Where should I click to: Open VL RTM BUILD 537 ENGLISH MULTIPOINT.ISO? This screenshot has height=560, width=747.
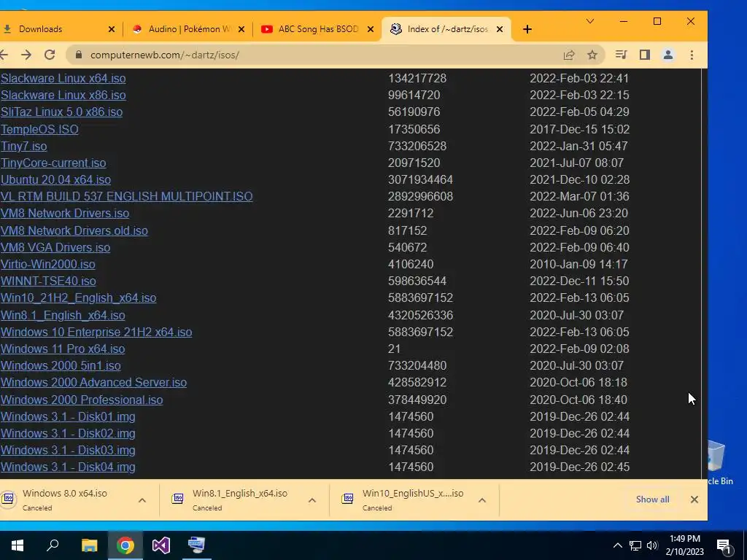127,196
